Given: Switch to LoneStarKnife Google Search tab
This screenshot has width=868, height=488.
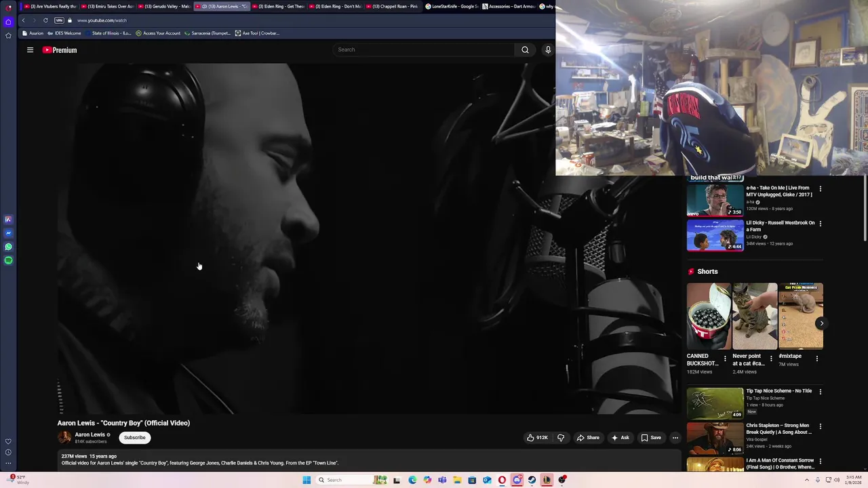Looking at the screenshot, I should [x=451, y=6].
